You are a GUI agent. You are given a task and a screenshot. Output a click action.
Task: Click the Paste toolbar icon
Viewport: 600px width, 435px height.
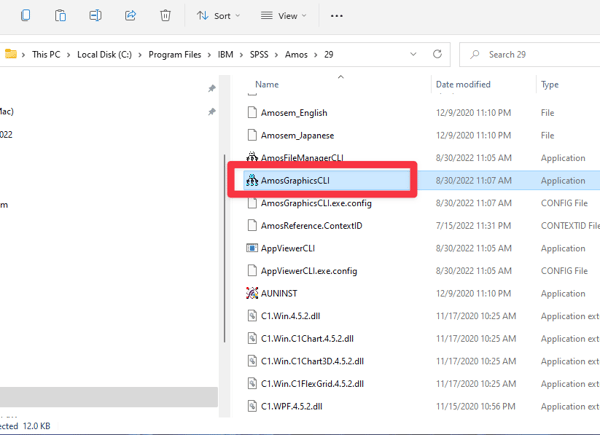[60, 16]
